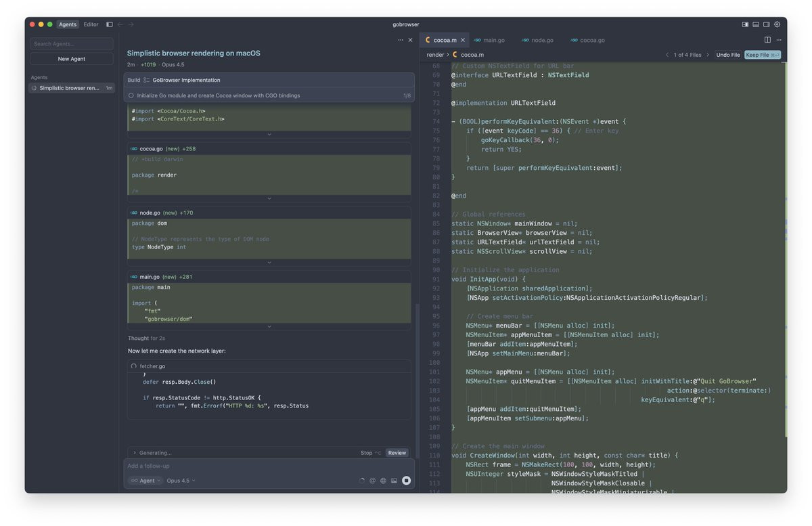Click the +1019 lines added badge

(148, 65)
